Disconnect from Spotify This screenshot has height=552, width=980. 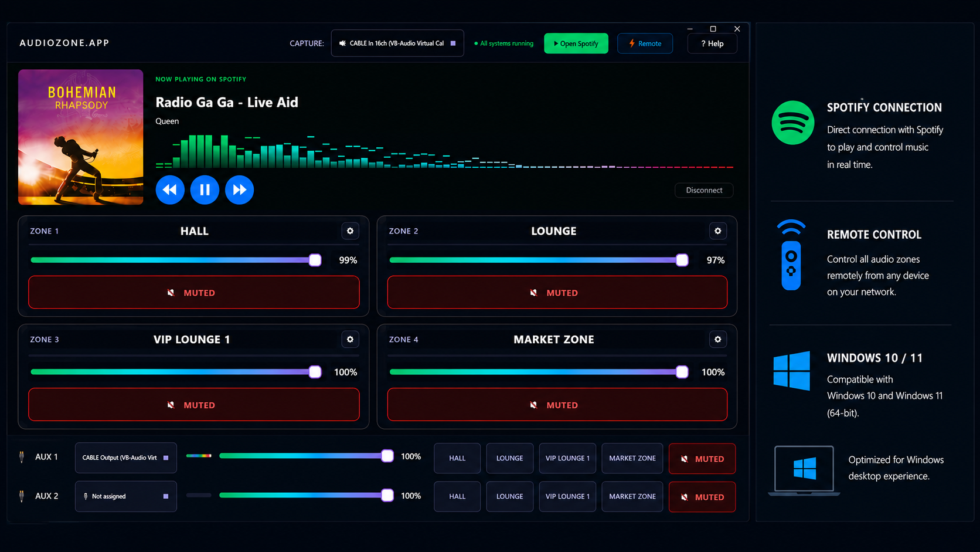tap(704, 190)
